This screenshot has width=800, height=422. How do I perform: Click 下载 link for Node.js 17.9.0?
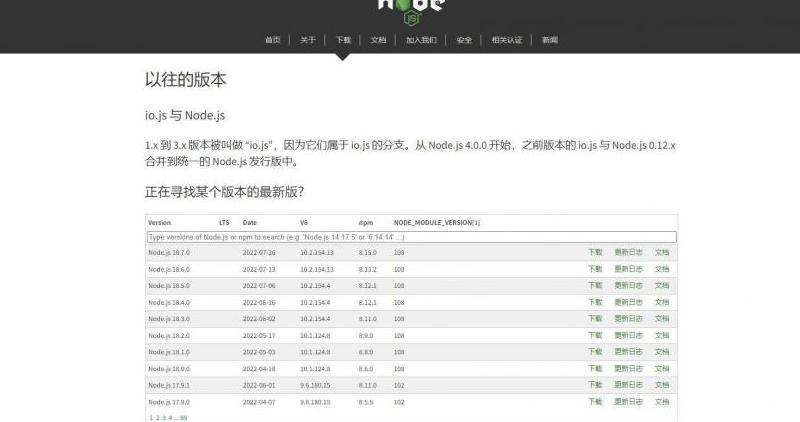pos(595,402)
